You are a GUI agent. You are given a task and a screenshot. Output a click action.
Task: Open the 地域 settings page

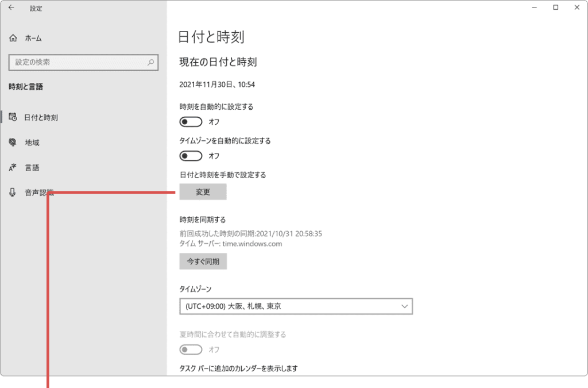click(32, 143)
